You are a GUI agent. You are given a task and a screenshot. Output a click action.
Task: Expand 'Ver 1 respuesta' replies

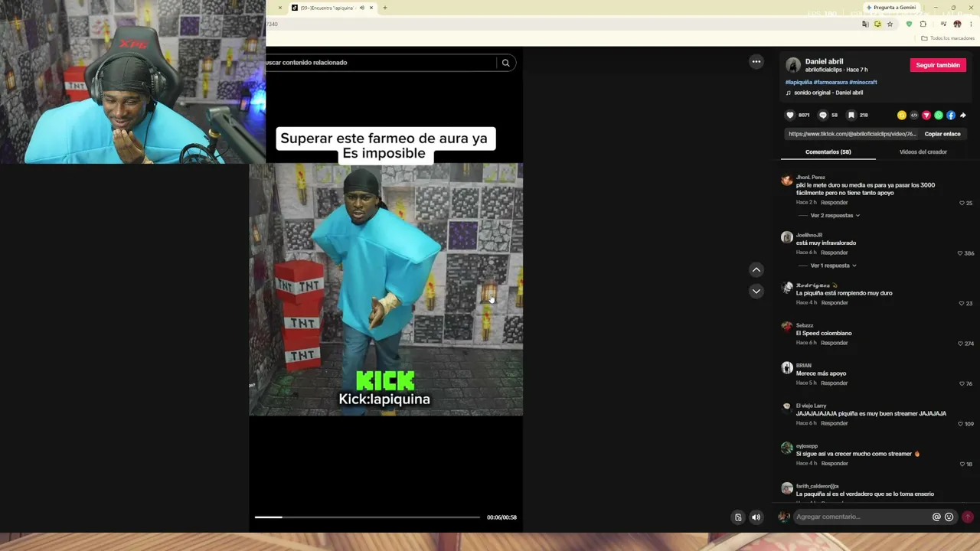[833, 266]
